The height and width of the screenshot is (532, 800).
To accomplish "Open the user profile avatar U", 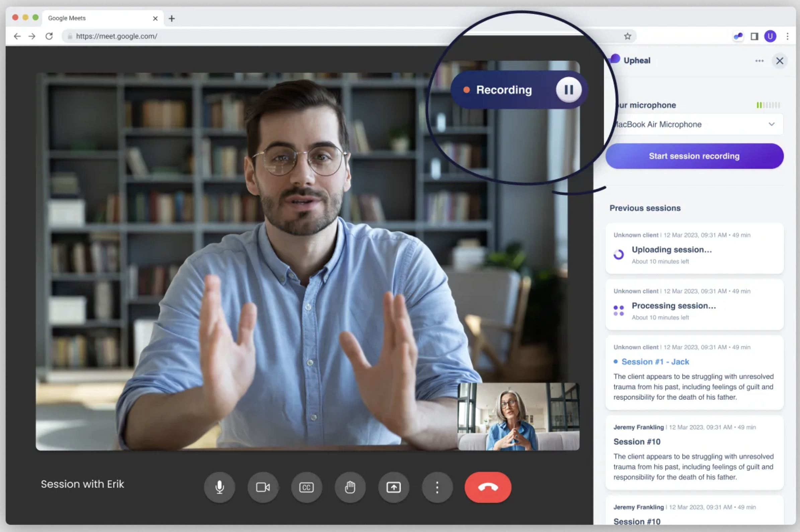I will point(770,36).
